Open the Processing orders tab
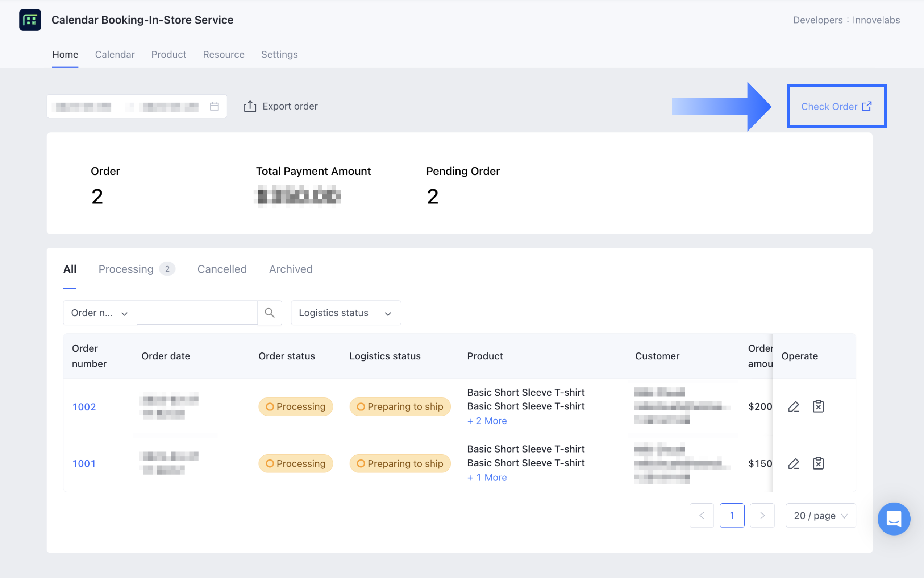924x578 pixels. click(126, 269)
